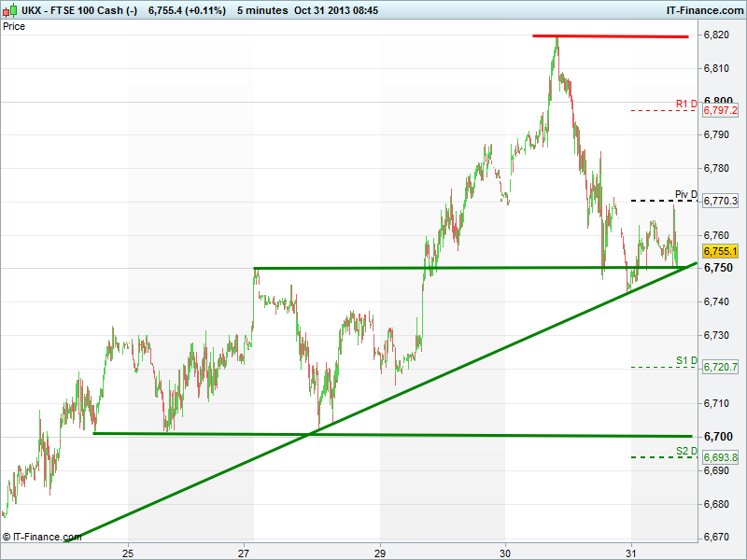Click the 6,770.3 pivot price tag
This screenshot has height=560, width=747.
720,201
